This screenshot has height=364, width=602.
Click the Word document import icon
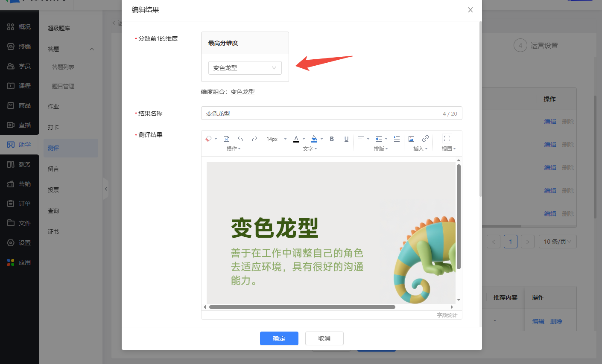227,139
